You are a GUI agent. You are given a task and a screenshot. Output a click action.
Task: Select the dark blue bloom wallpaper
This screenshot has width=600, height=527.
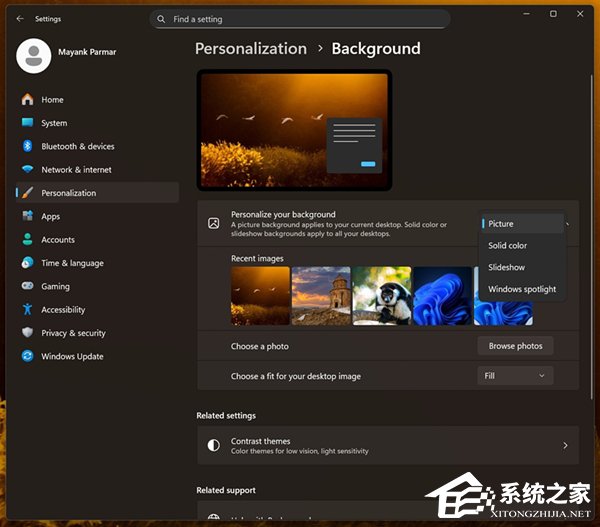point(443,296)
